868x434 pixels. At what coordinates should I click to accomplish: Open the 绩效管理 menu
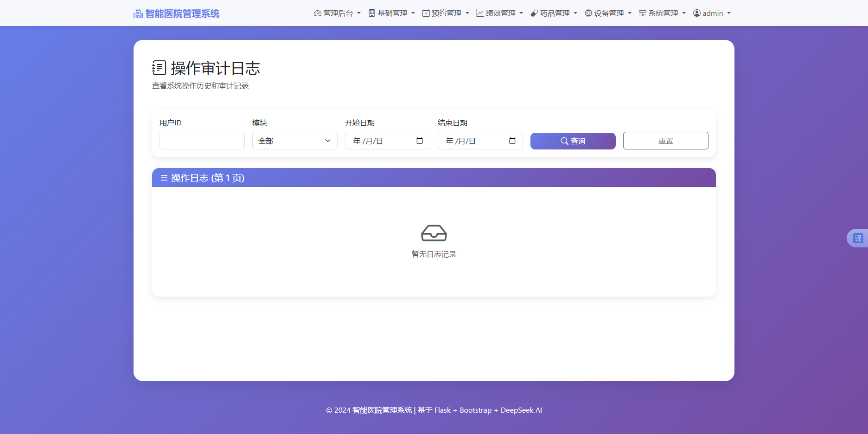[x=499, y=13]
